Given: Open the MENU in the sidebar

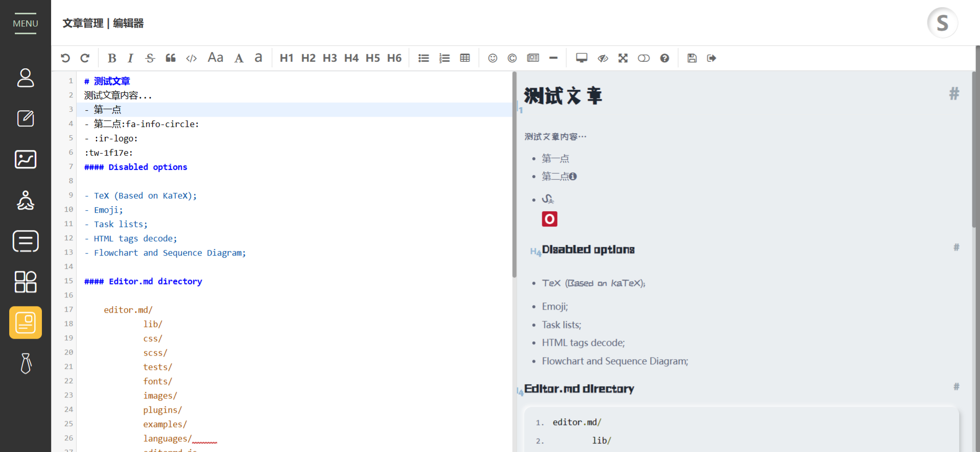Looking at the screenshot, I should pos(26,23).
